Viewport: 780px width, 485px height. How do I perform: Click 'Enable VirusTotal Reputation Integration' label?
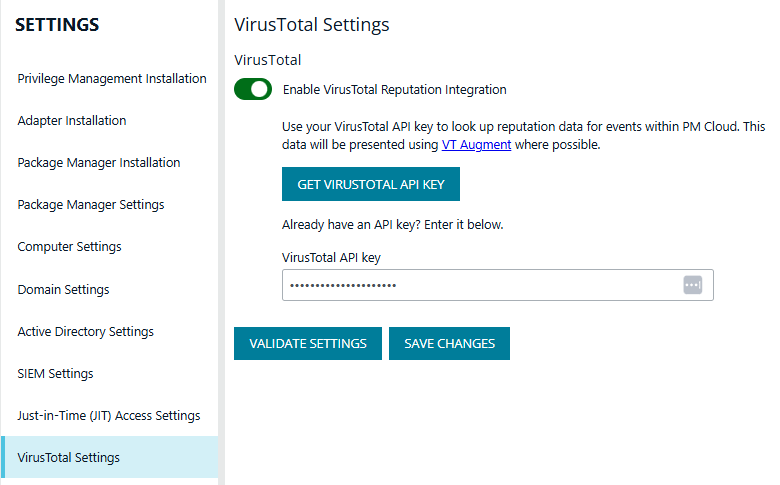pos(394,90)
